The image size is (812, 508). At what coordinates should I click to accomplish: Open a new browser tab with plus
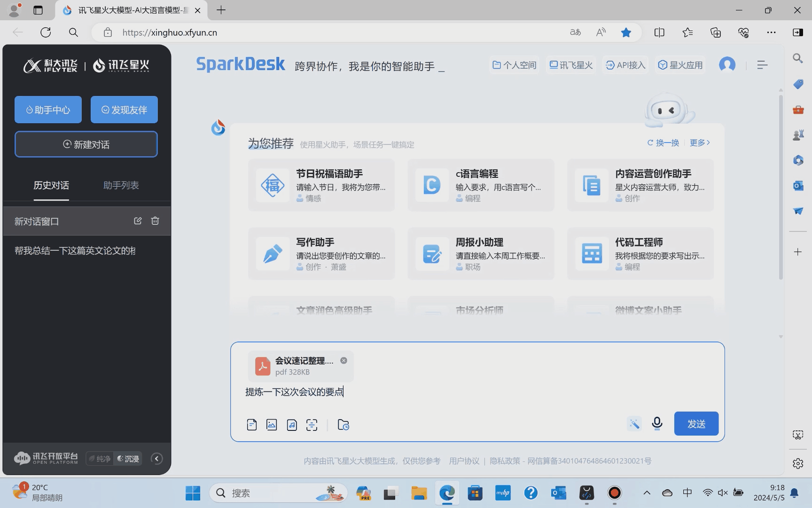(221, 10)
